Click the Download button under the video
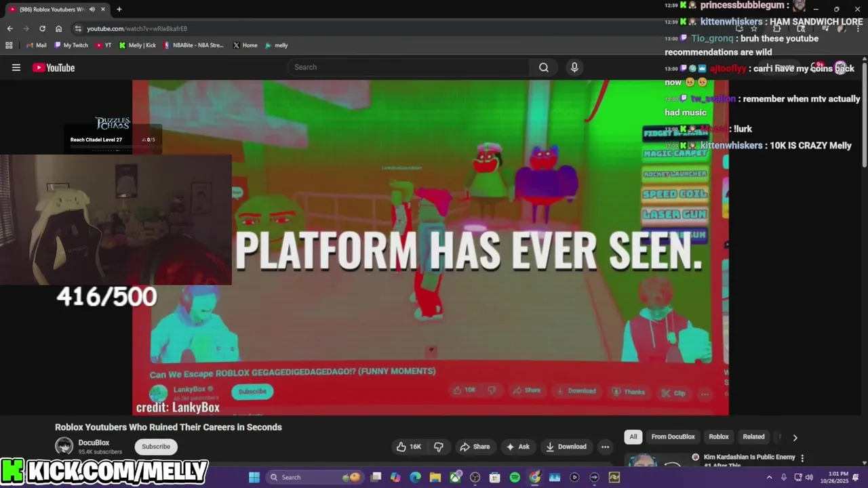Screen dimensions: 868x488 (x=566, y=447)
